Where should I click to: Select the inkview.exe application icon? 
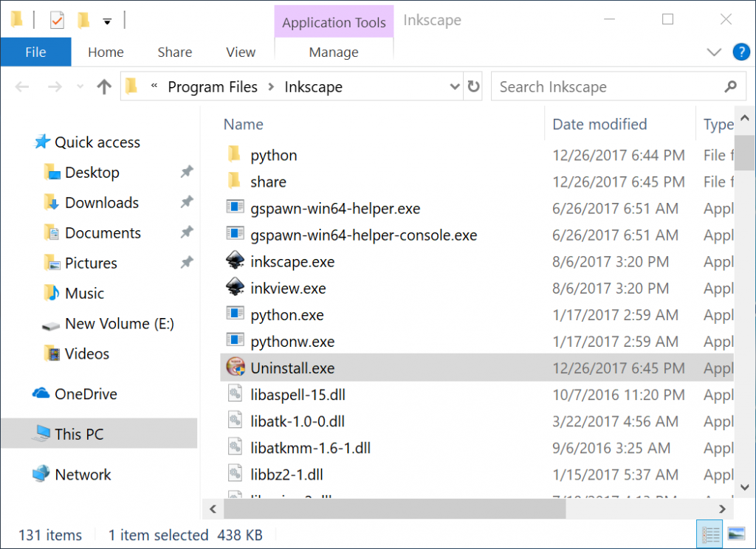click(x=236, y=287)
